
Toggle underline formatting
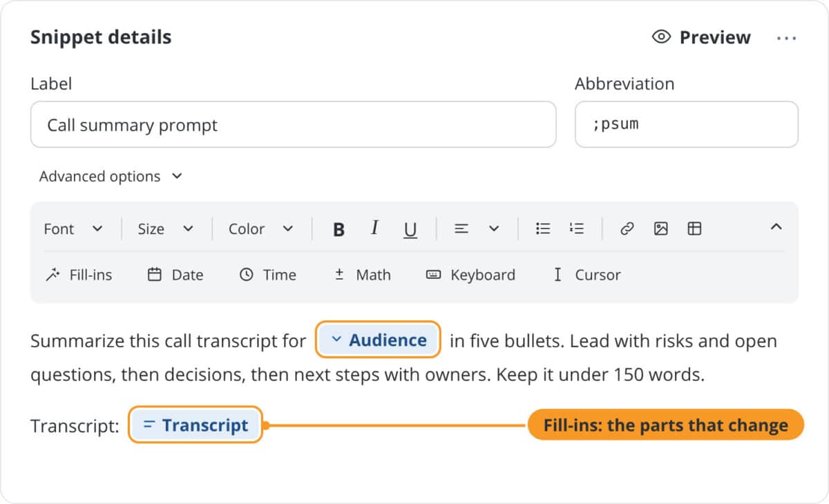click(410, 229)
